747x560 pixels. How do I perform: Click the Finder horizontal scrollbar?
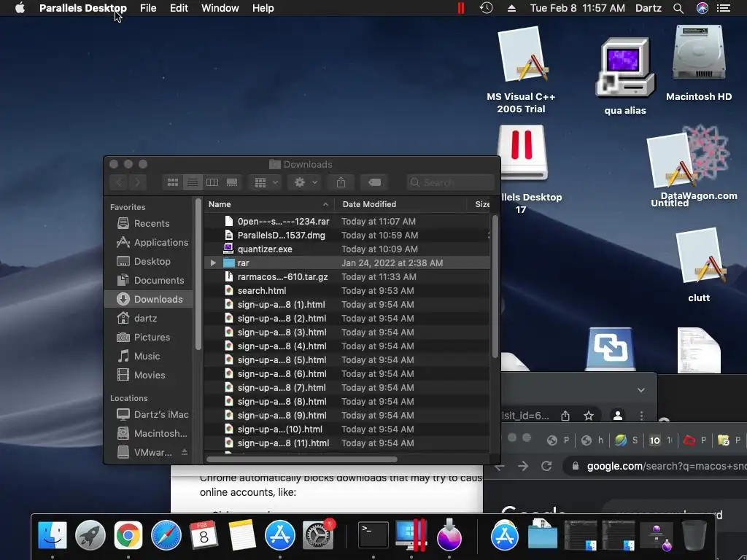pyautogui.click(x=301, y=459)
